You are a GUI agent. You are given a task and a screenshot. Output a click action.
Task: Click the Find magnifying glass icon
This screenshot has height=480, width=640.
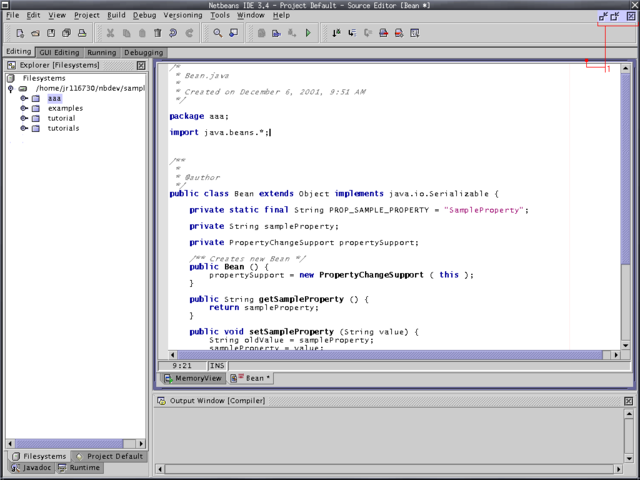pyautogui.click(x=218, y=33)
